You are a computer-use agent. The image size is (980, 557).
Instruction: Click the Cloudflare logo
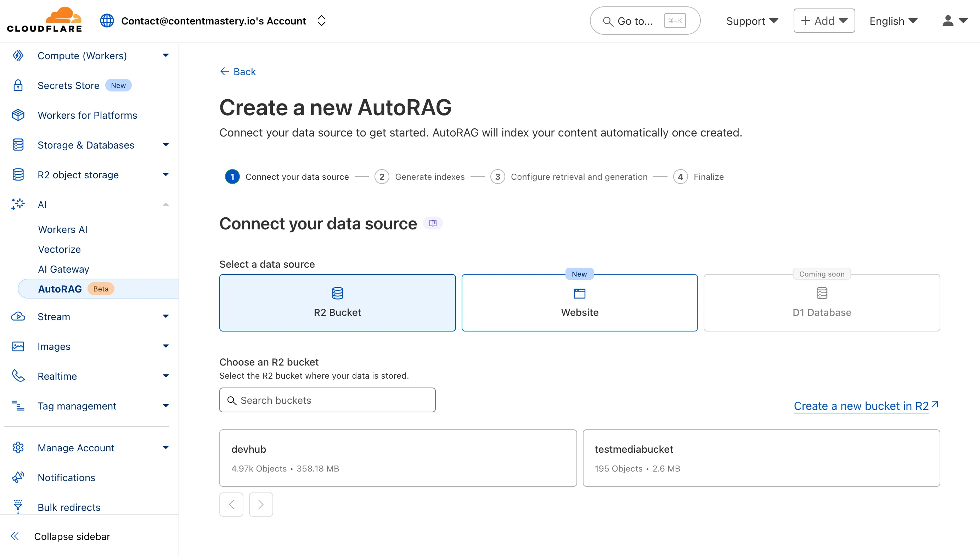44,20
